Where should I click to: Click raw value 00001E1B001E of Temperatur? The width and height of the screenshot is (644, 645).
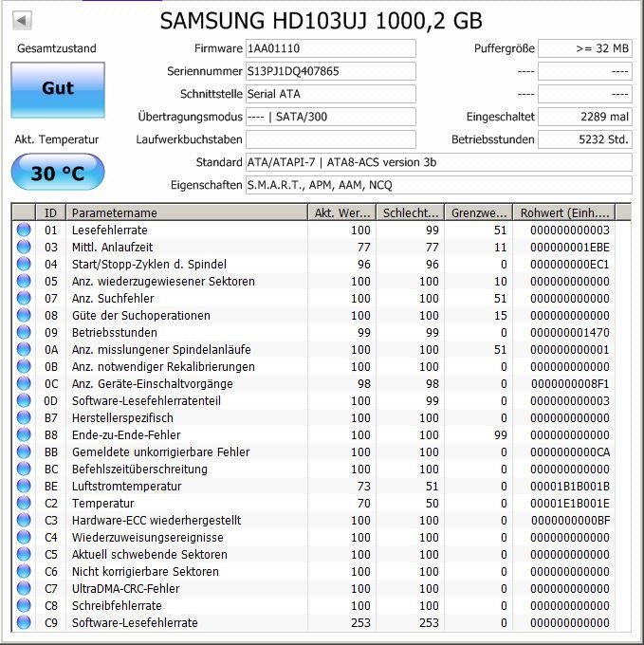pos(570,503)
